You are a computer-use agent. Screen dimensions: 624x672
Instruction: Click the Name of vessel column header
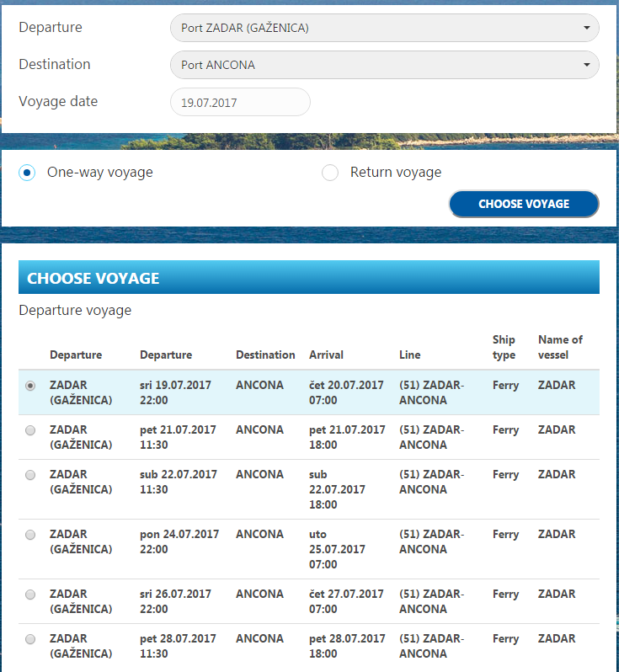coord(560,347)
